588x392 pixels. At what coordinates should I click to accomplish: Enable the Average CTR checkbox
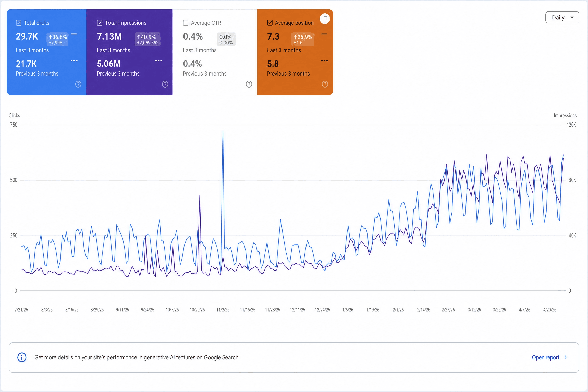(x=186, y=23)
